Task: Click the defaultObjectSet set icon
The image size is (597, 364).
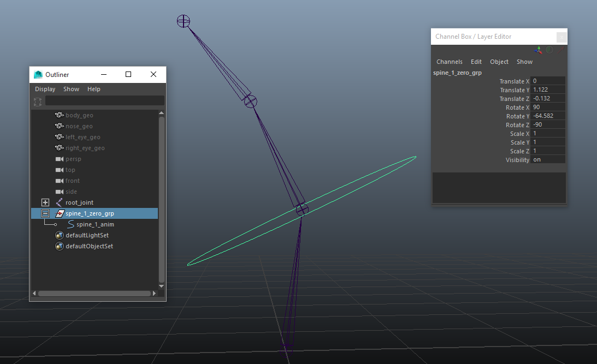Action: (60, 246)
